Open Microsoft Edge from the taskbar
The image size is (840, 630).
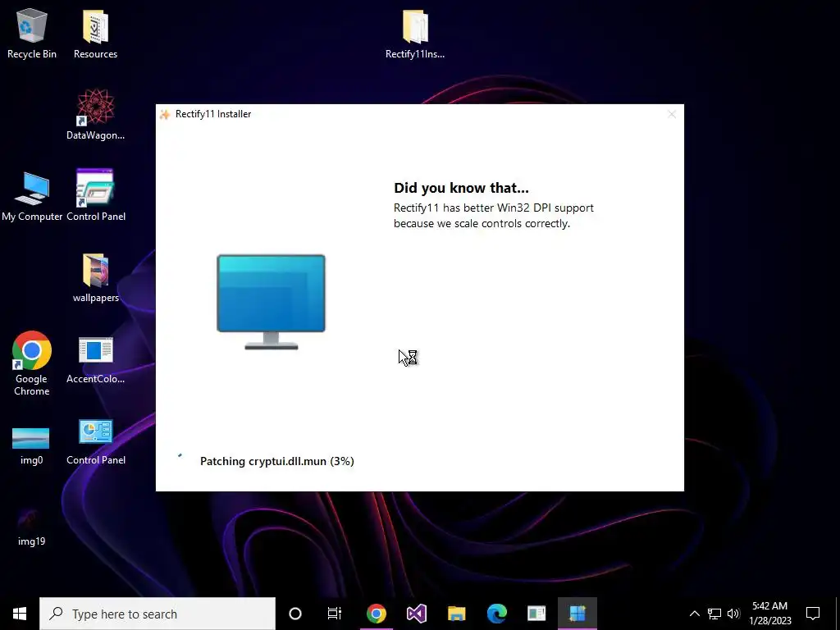pyautogui.click(x=496, y=614)
